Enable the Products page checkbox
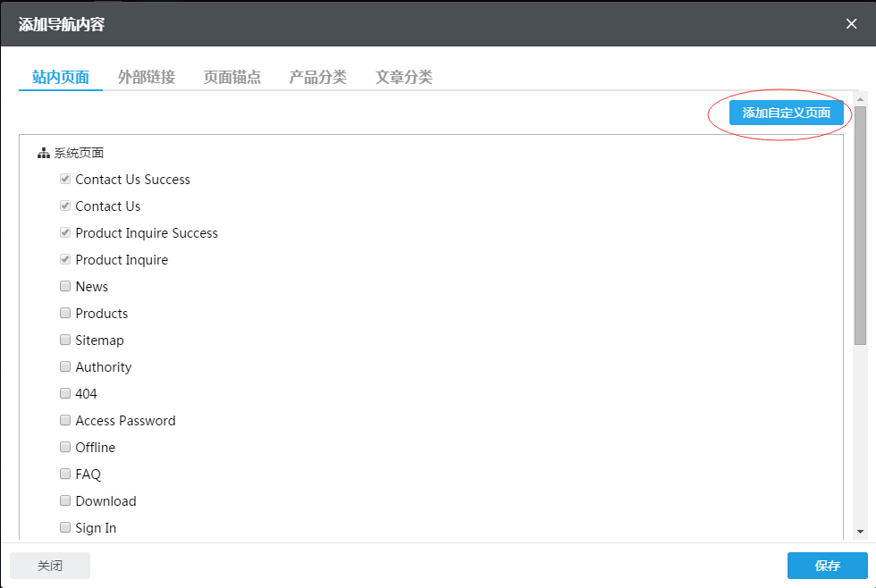This screenshot has height=588, width=876. [65, 314]
